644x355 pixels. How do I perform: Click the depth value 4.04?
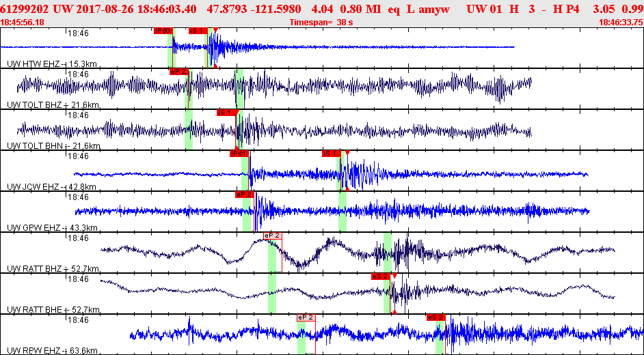323,9
